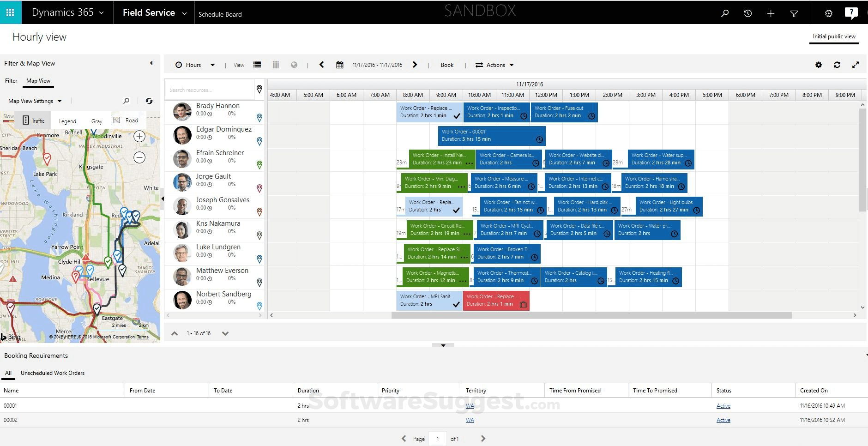Zoom the map in with the plus control
This screenshot has width=868, height=446.
pyautogui.click(x=139, y=136)
